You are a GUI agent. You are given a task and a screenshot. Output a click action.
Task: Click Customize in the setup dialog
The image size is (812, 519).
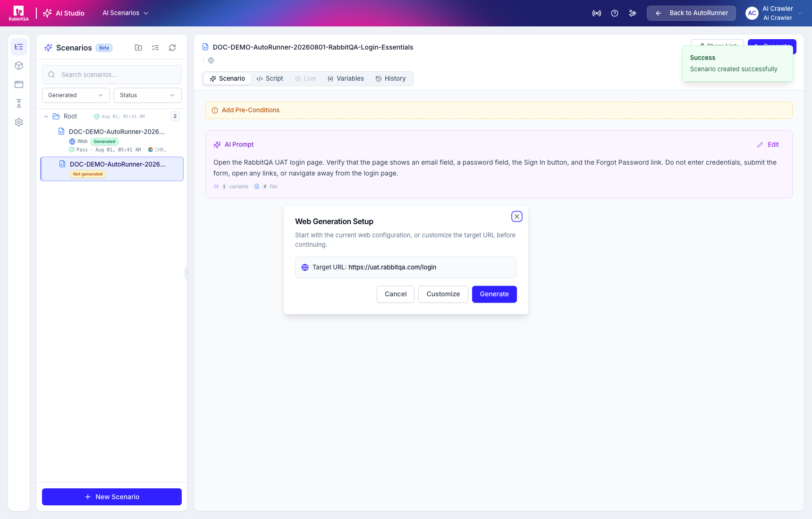(443, 294)
